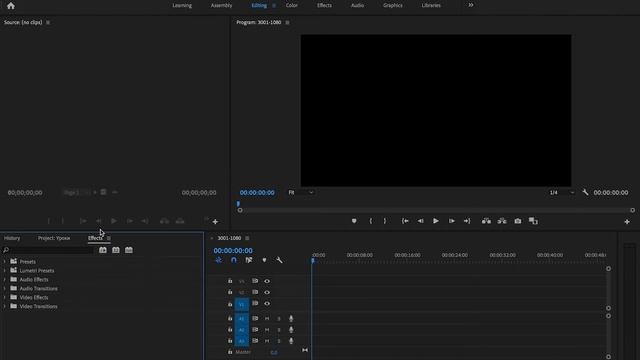Add marker in Program monitor

point(354,221)
